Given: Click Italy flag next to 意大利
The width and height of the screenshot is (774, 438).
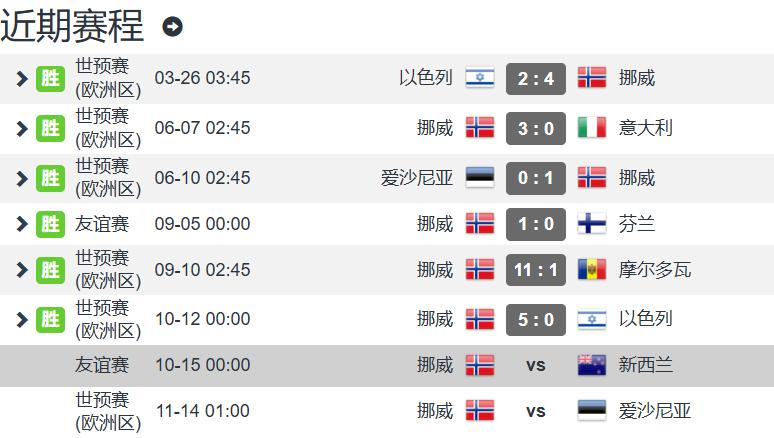Looking at the screenshot, I should coord(592,128).
